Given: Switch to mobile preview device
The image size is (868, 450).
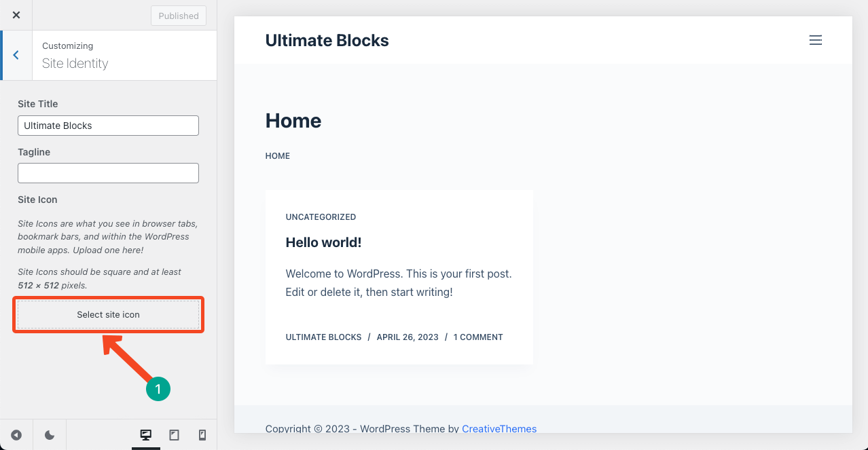Looking at the screenshot, I should coord(202,435).
